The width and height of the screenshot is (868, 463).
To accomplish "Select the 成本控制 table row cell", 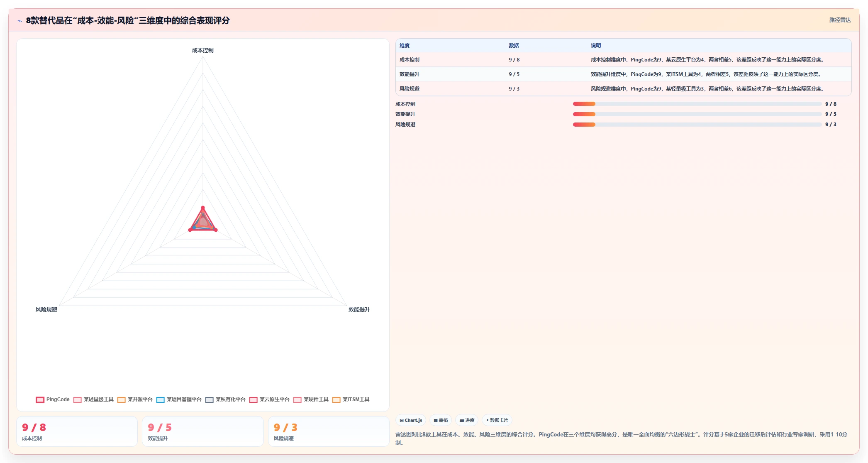I will [x=410, y=60].
